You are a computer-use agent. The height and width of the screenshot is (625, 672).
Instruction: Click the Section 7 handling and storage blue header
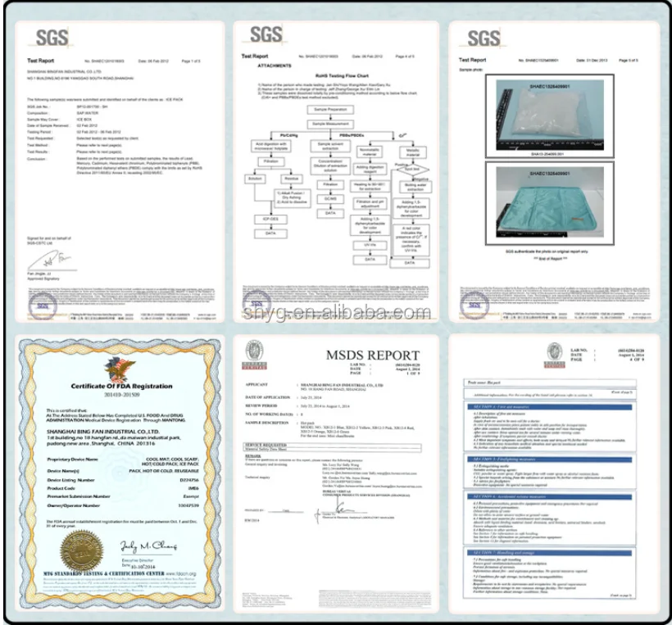coord(550,553)
